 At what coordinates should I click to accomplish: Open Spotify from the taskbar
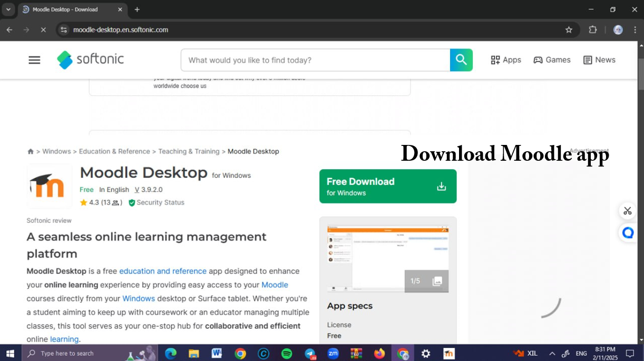pyautogui.click(x=287, y=353)
